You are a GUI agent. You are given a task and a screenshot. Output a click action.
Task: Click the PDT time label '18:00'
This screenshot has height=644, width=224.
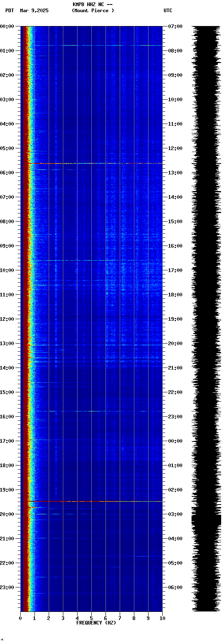click(x=7, y=466)
